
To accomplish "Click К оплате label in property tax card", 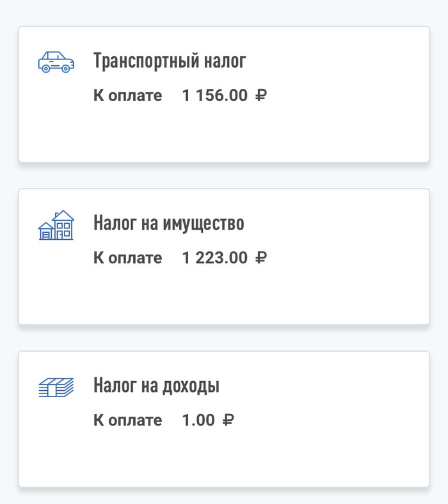I will click(128, 258).
